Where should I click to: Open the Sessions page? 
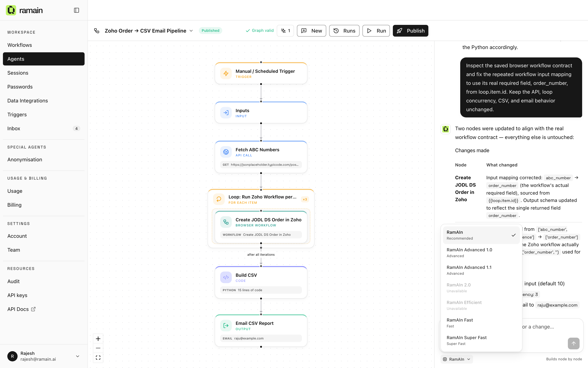pyautogui.click(x=44, y=73)
